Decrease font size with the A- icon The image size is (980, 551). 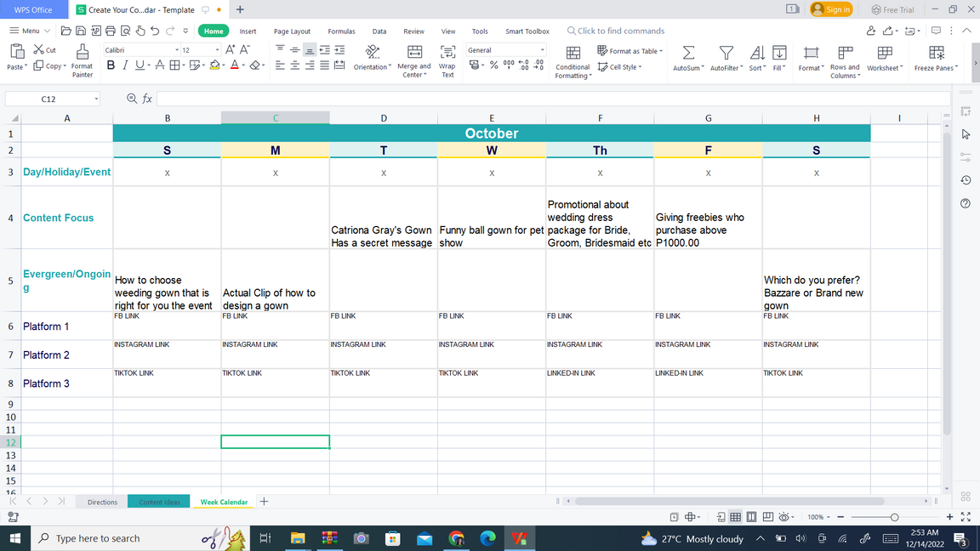[x=245, y=50]
